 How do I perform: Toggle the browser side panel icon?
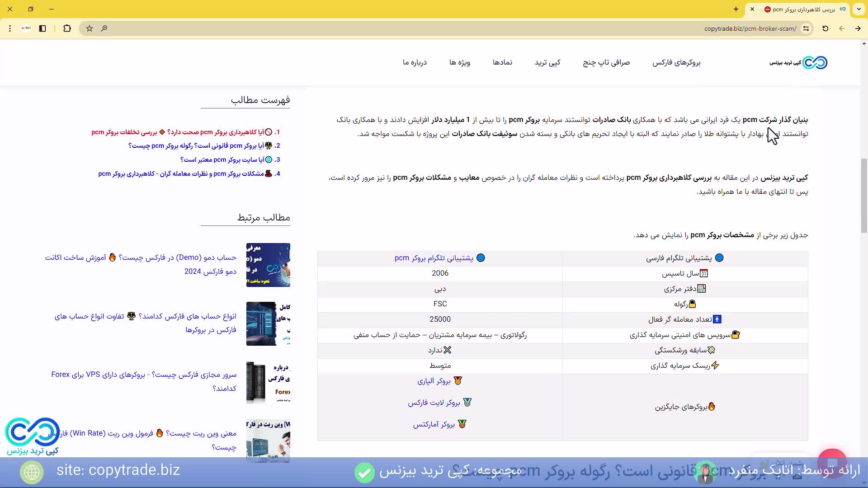(42, 28)
